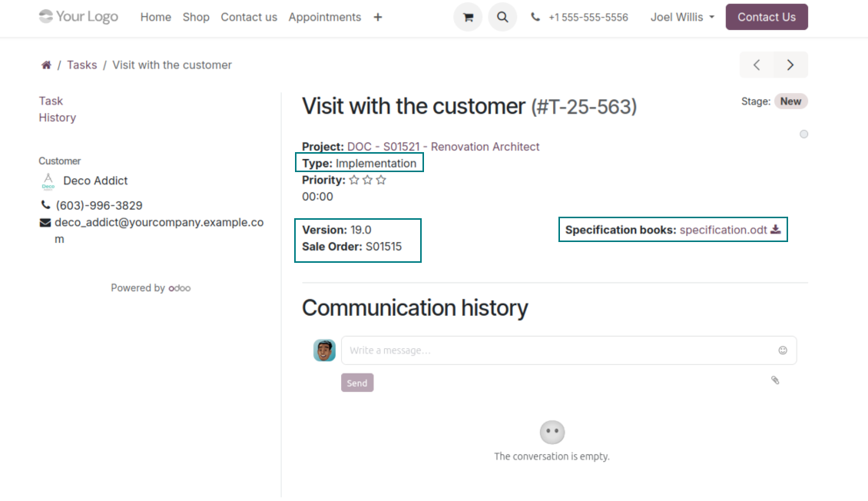Focus the Write a message field

pos(557,350)
